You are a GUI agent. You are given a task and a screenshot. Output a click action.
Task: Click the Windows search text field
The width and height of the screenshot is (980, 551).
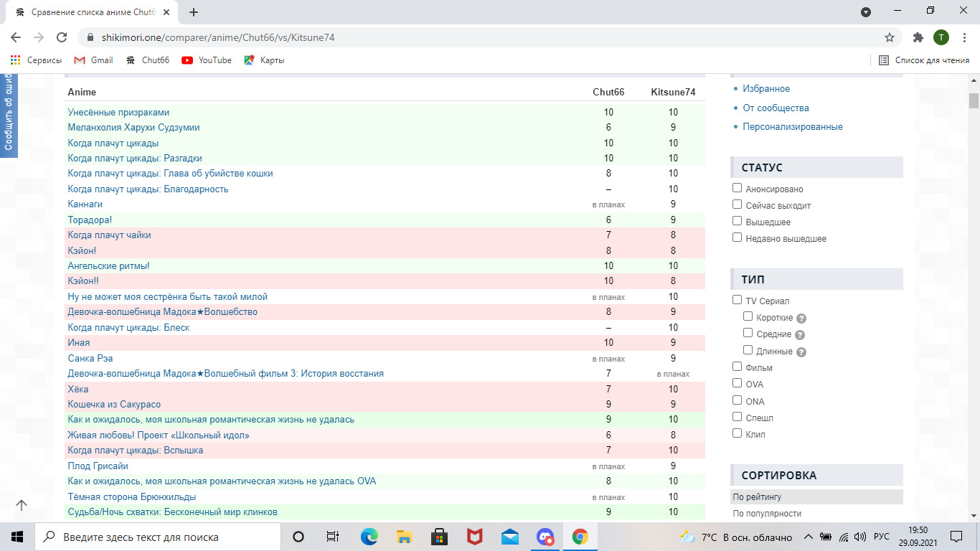158,537
